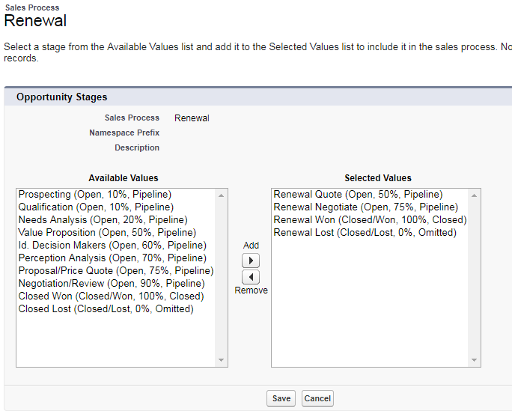This screenshot has width=512, height=420.
Task: Click the Remove left-arrow button
Action: coord(251,277)
